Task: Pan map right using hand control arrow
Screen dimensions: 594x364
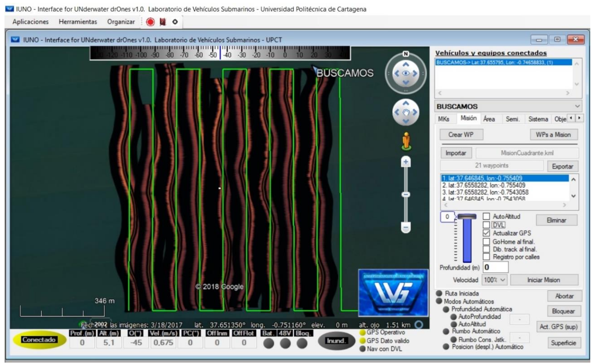Action: pyautogui.click(x=415, y=112)
